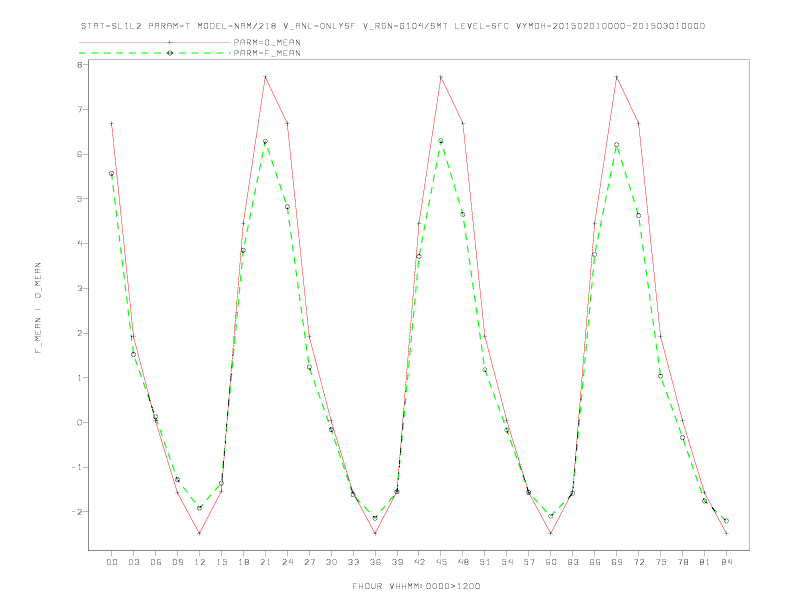Click the PARM=O_MEAN legend label
The height and width of the screenshot is (612, 792).
pyautogui.click(x=267, y=42)
